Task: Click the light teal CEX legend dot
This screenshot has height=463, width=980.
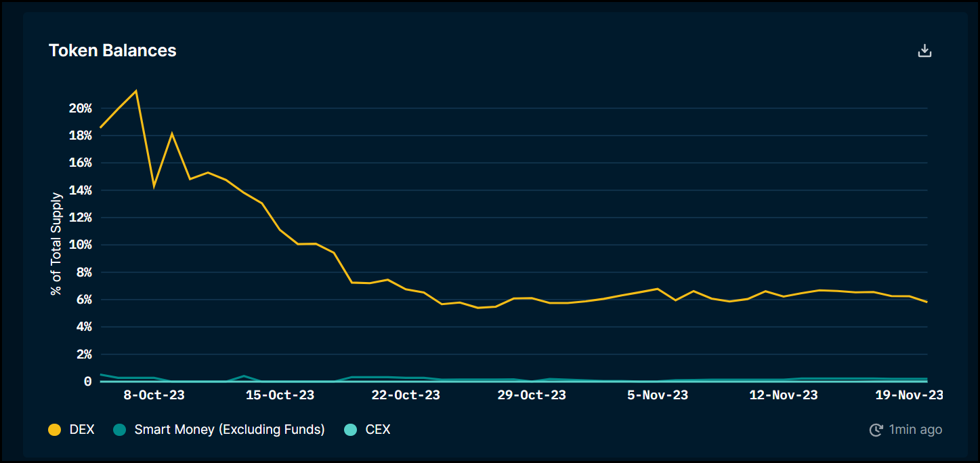Action: tap(350, 430)
